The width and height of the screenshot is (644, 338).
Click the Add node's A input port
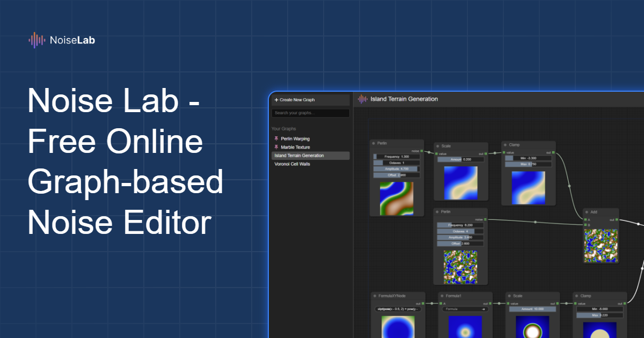[586, 219]
